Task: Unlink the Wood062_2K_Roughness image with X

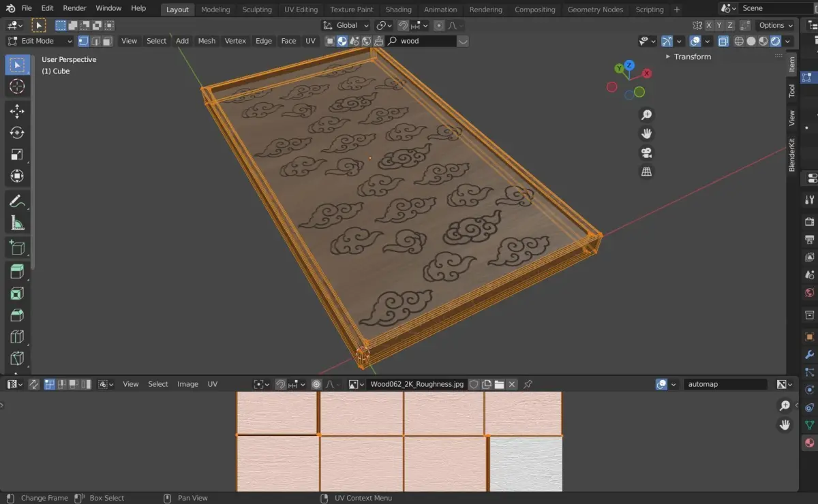Action: [x=512, y=384]
